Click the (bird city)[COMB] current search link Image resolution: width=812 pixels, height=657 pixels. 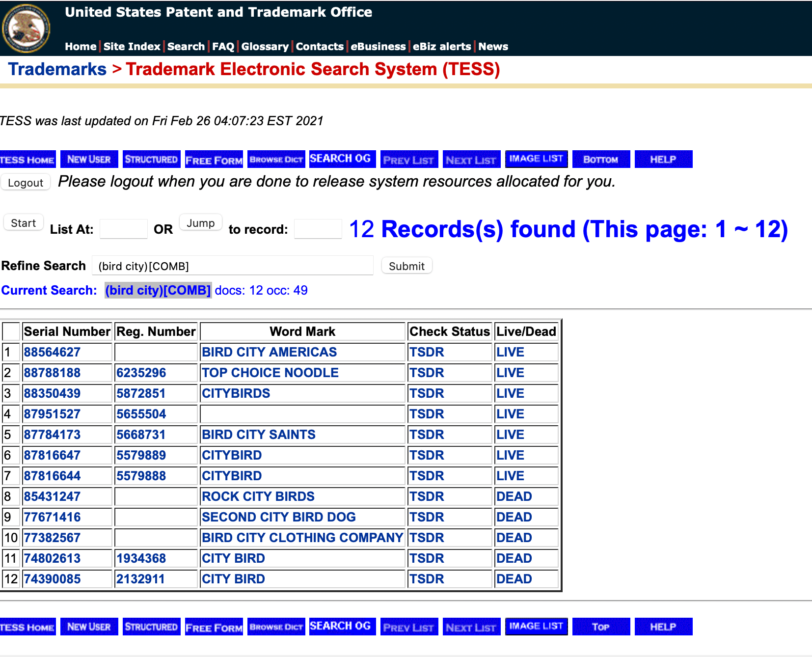click(x=158, y=290)
